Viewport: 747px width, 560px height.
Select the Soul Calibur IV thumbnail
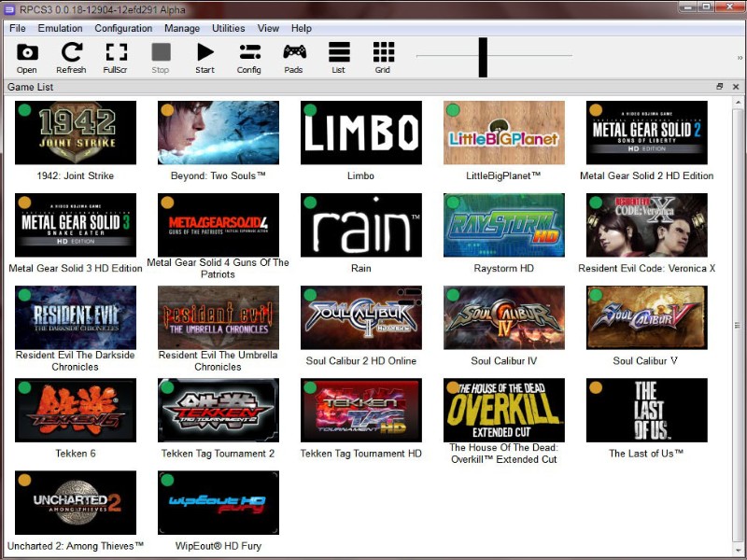coord(504,317)
